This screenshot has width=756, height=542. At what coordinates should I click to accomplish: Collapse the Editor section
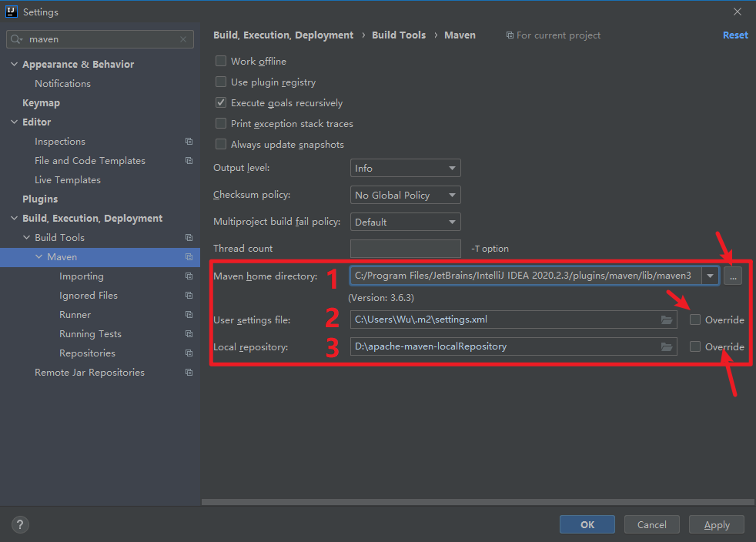(15, 122)
